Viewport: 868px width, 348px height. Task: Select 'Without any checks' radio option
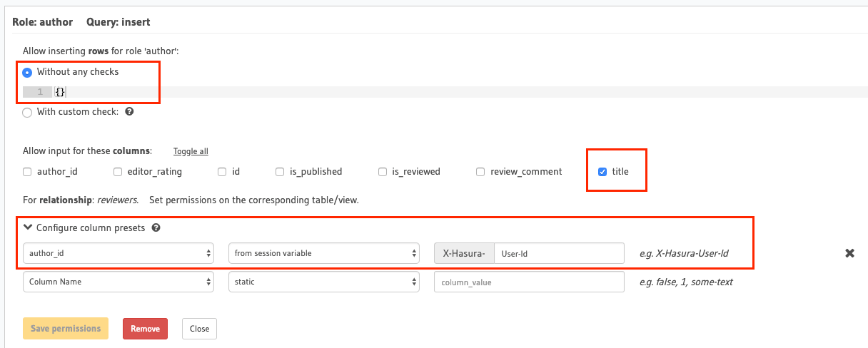pos(27,72)
